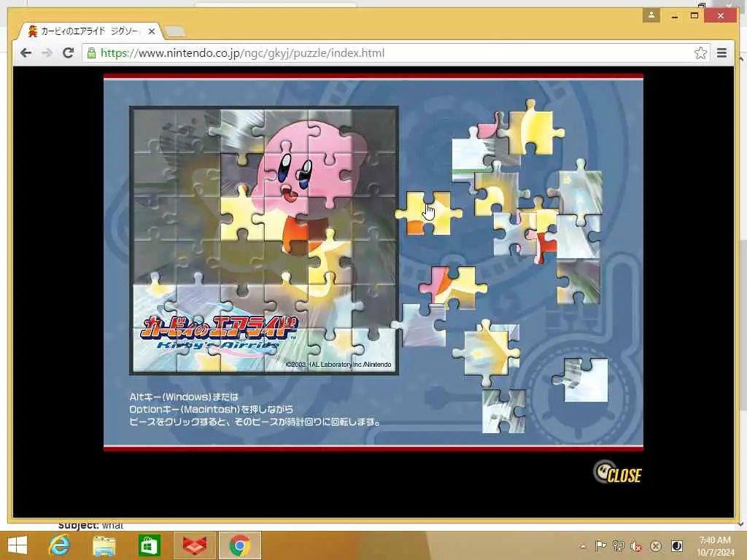
Task: Open the Chrome hamburger menu
Action: click(721, 52)
